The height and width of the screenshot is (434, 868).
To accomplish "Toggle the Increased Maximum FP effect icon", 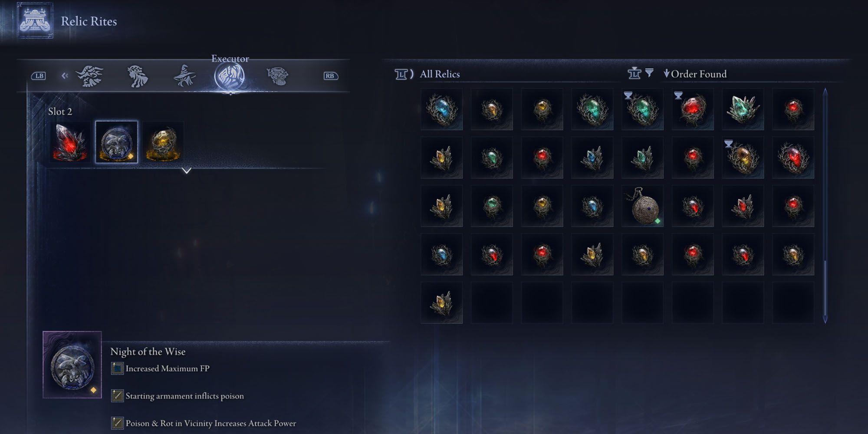I will [x=117, y=368].
